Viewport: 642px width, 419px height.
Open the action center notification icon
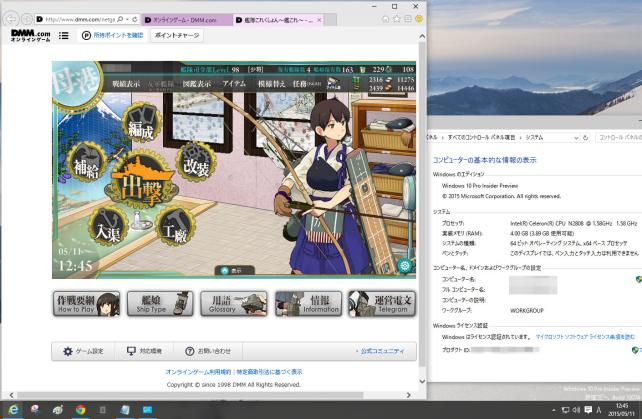[x=588, y=410]
